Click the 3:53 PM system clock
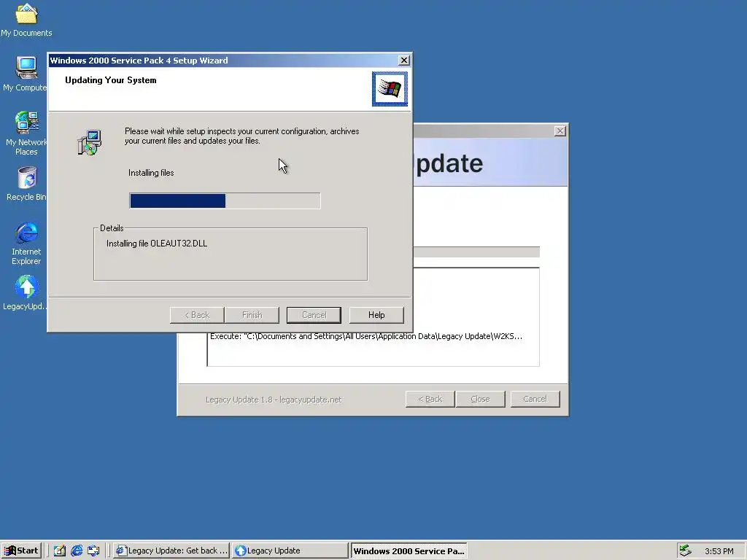This screenshot has width=747, height=560. pos(719,551)
